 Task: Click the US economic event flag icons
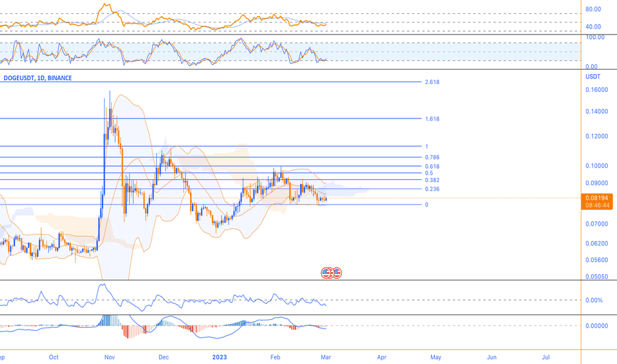331,273
